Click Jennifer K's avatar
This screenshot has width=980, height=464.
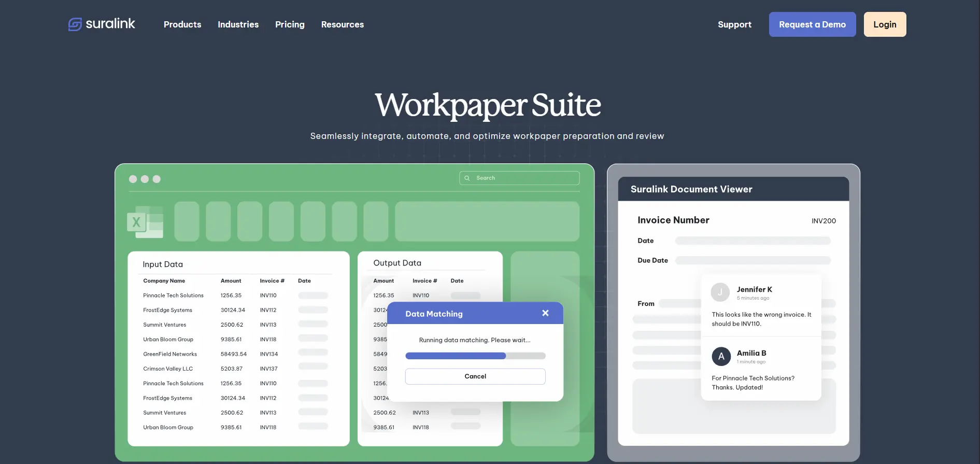[720, 292]
